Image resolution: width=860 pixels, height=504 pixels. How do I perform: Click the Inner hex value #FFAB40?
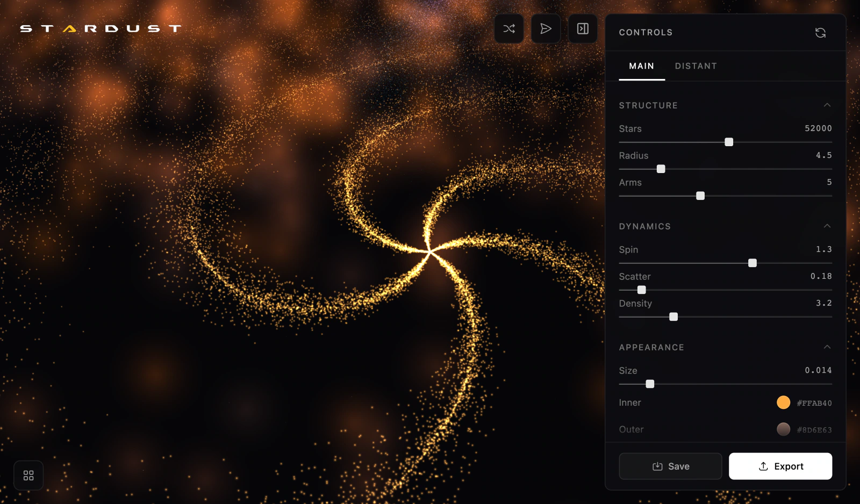coord(814,403)
